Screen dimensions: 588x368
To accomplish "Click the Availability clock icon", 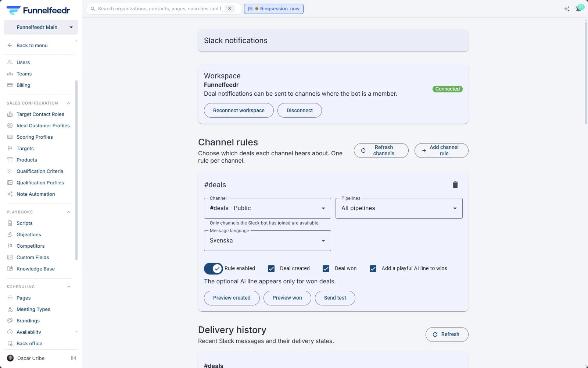I will tap(10, 332).
